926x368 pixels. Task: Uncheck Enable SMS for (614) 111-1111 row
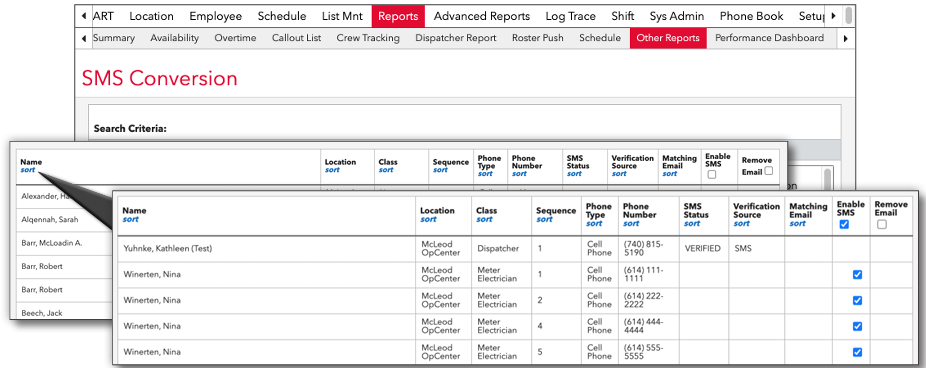[857, 274]
